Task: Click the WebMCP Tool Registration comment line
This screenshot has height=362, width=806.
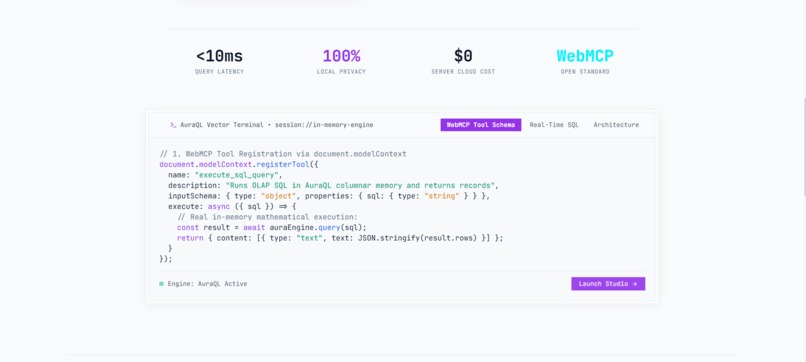Action: (x=283, y=154)
